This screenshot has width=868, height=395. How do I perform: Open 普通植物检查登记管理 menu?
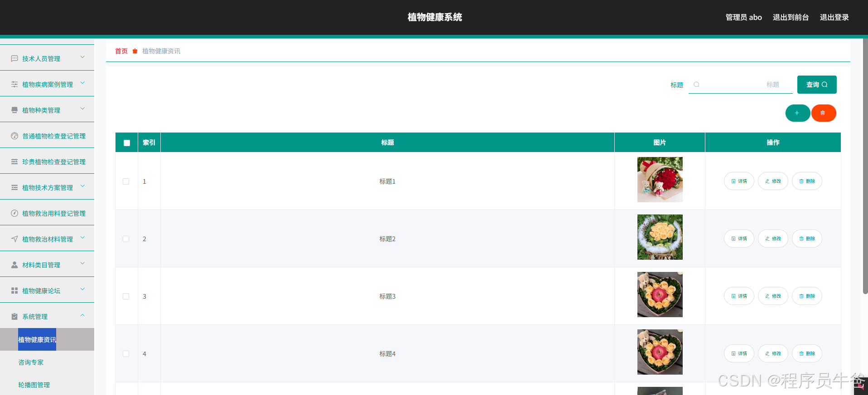47,136
